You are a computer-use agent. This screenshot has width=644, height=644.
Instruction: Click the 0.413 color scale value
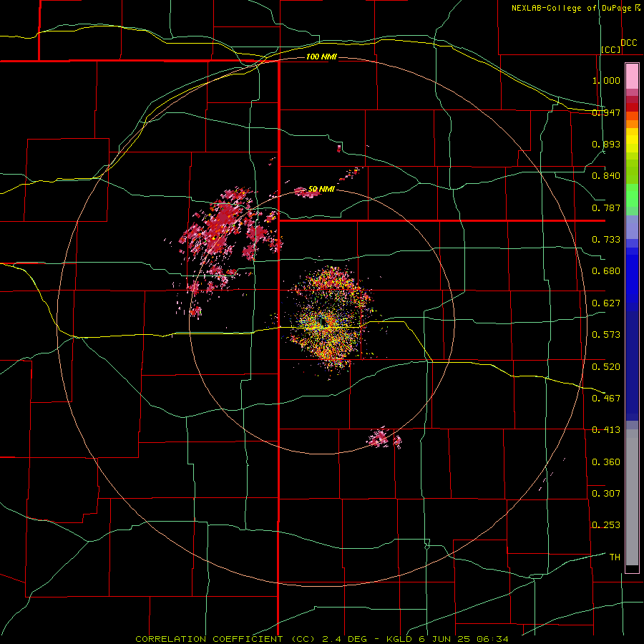[606, 430]
